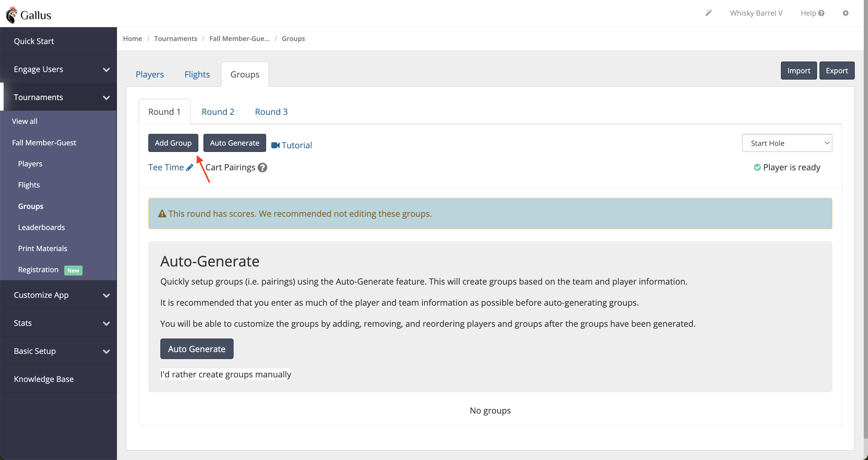The image size is (868, 460).
Task: Open Leaderboards in the sidebar
Action: click(42, 227)
